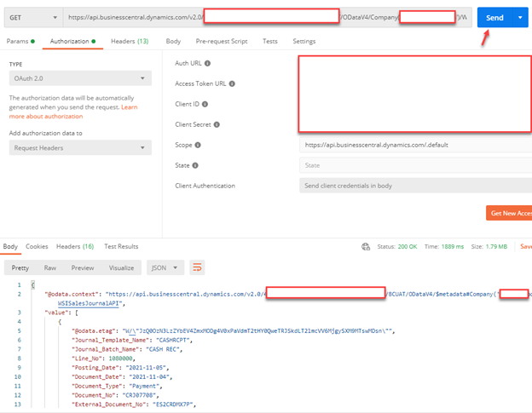532x413 pixels.
Task: Open the GET method dropdown
Action: click(33, 18)
